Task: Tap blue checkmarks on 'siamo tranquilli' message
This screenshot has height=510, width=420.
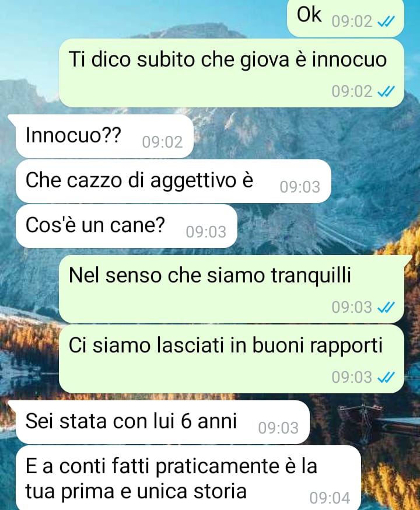Action: coord(386,308)
